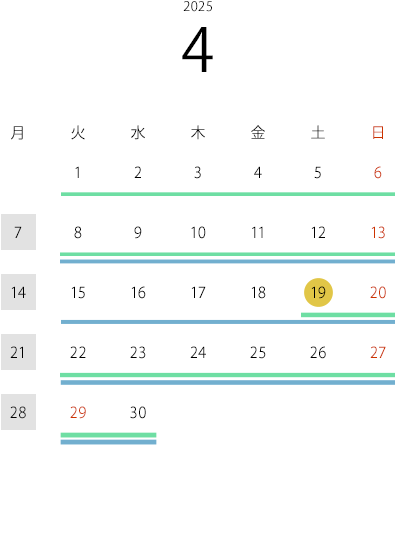Image resolution: width=395 pixels, height=540 pixels.
Task: Select April 1 on the calendar
Action: tap(78, 173)
